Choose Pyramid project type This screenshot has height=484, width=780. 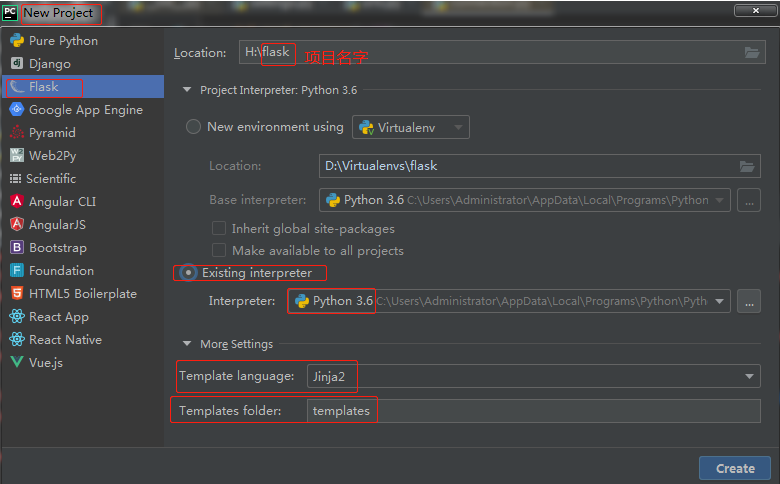pos(83,132)
